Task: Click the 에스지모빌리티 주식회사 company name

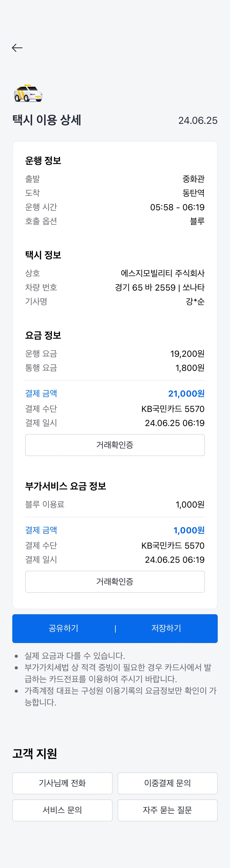Action: pos(163,273)
